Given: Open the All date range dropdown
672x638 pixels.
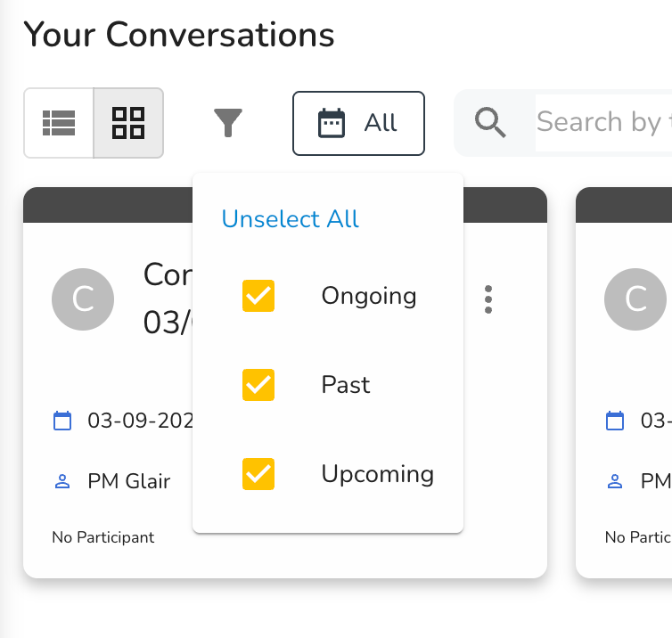Looking at the screenshot, I should (358, 122).
